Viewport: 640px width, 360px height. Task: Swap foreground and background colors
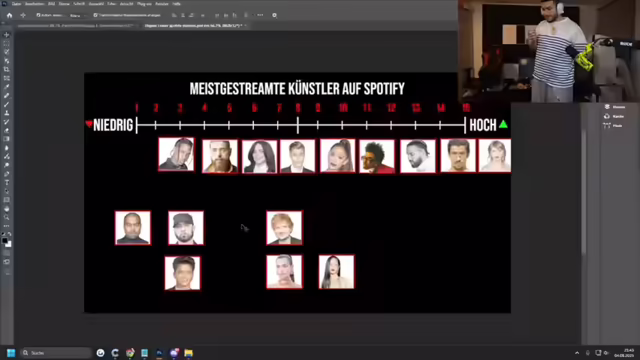pyautogui.click(x=9, y=234)
